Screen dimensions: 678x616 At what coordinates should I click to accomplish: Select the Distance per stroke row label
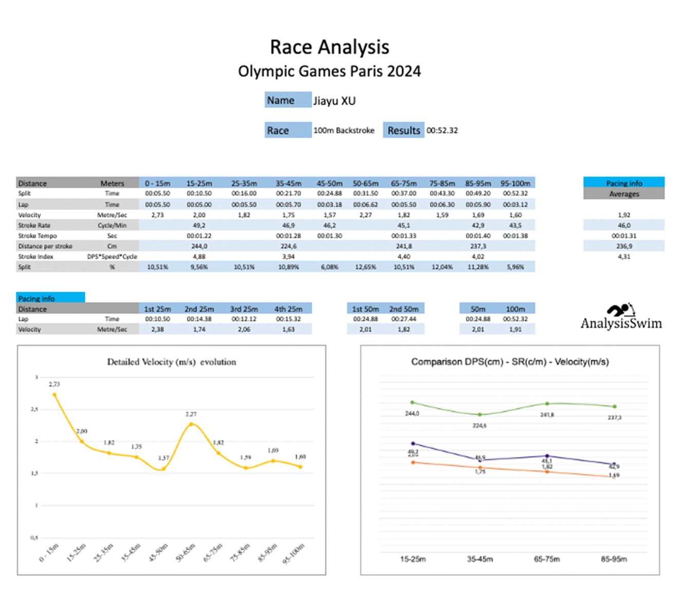45,246
